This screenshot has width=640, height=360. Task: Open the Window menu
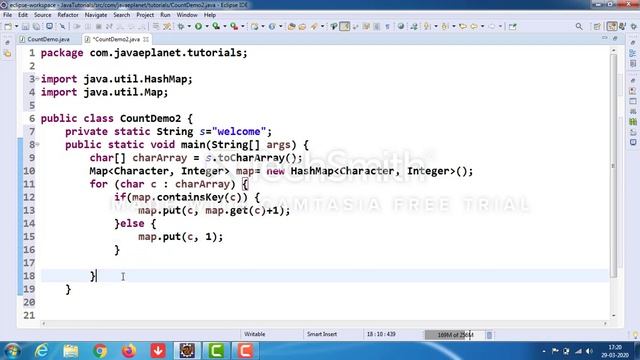coord(187,15)
